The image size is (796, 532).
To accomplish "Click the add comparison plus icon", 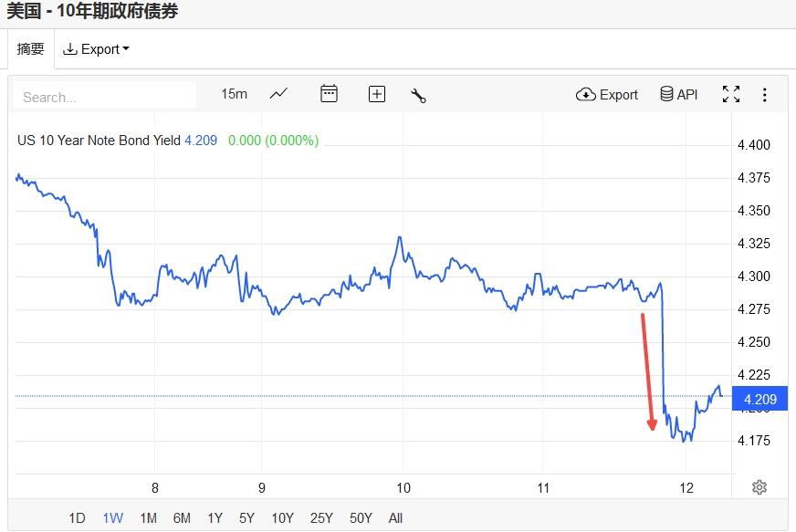I will point(377,94).
